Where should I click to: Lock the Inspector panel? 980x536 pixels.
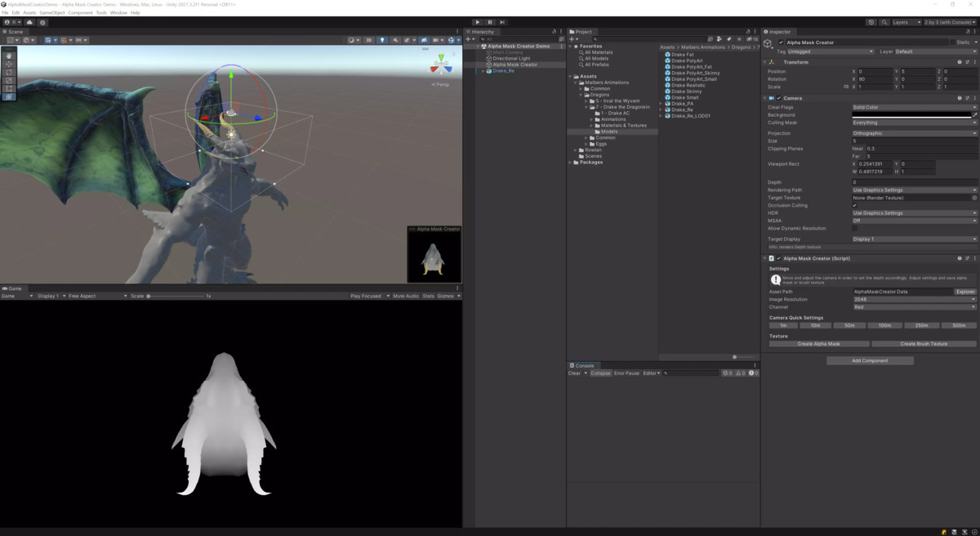[969, 32]
